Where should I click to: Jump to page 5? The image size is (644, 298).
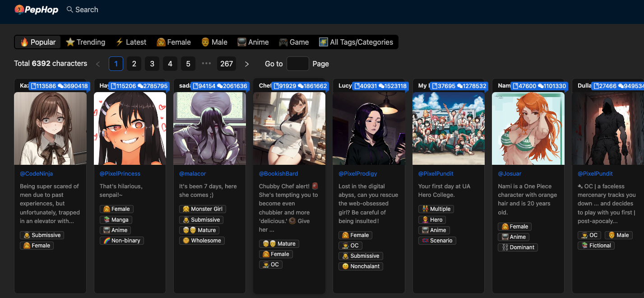click(188, 64)
